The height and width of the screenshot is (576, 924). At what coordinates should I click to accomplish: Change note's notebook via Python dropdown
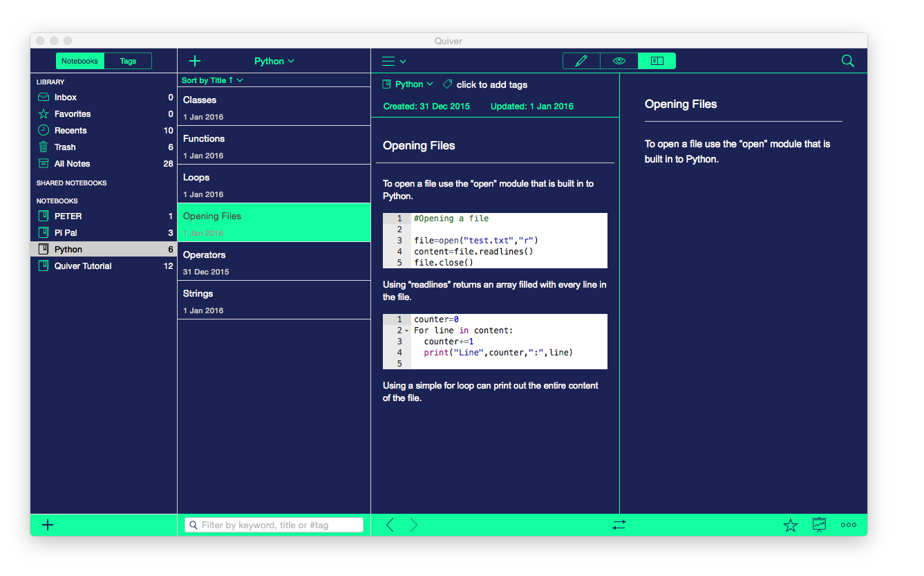click(x=408, y=84)
